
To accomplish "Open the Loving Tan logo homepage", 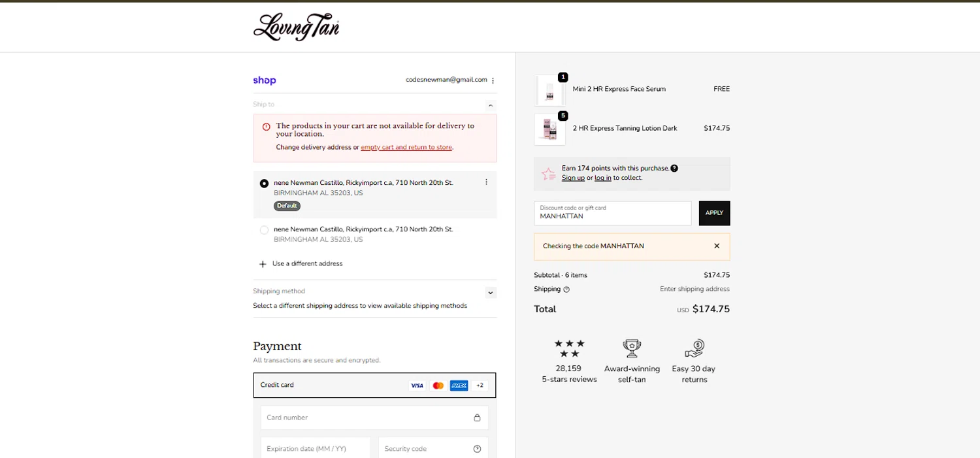I will point(296,27).
